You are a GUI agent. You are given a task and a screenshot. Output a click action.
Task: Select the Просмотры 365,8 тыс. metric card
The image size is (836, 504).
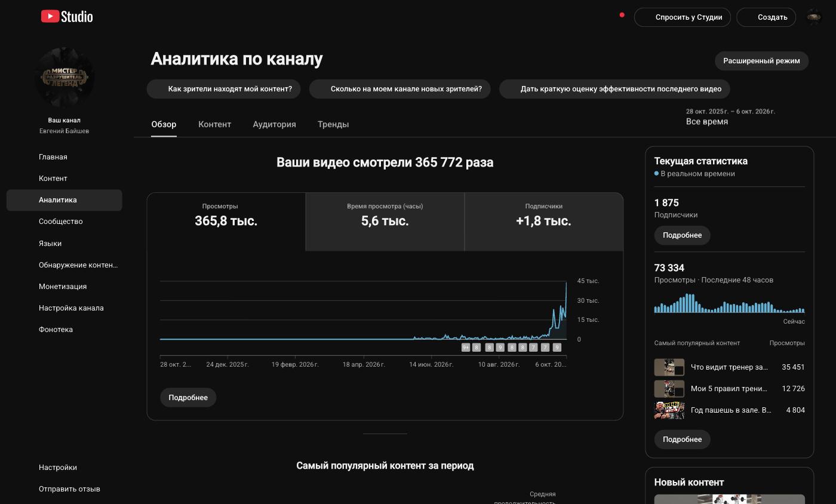tap(226, 222)
